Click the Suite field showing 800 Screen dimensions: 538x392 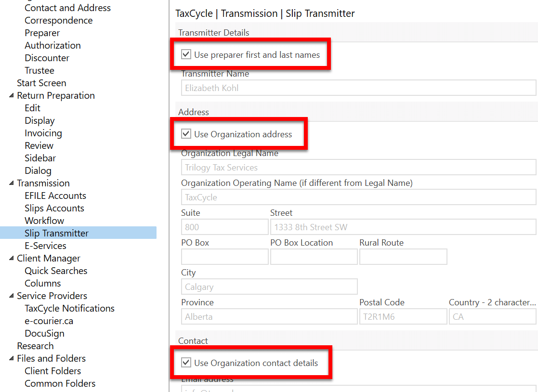click(x=225, y=227)
